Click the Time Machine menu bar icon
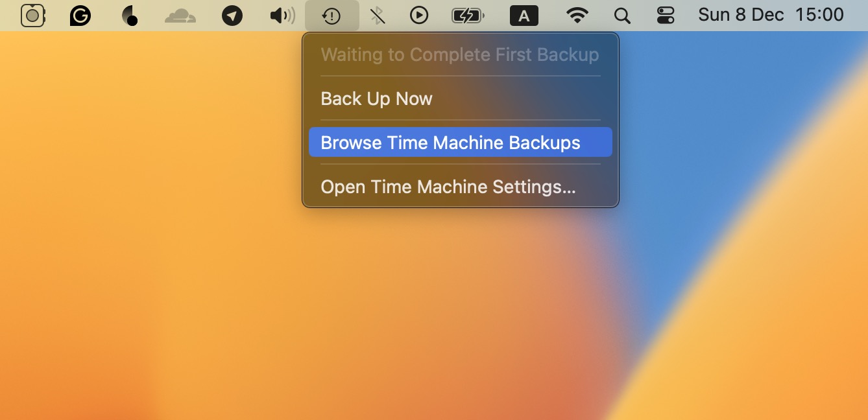Image resolution: width=868 pixels, height=420 pixels. point(332,16)
